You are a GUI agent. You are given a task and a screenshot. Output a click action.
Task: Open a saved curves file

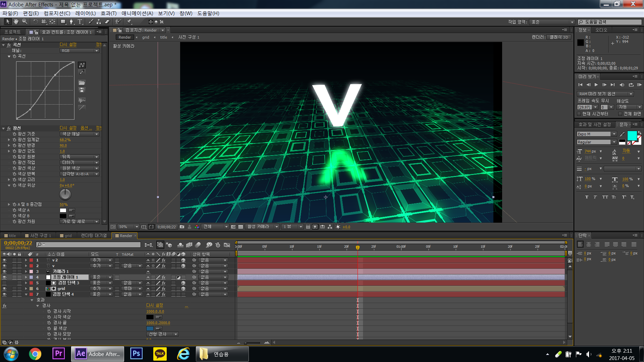[x=82, y=83]
